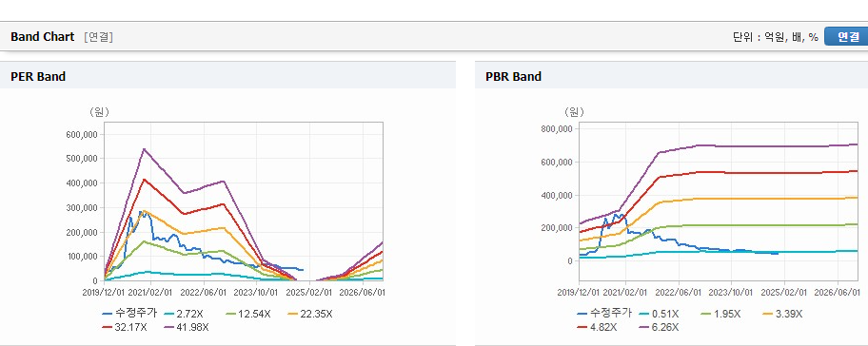Toggle the 12.54X legend entry
Screen dimensions: 868x346
247,314
